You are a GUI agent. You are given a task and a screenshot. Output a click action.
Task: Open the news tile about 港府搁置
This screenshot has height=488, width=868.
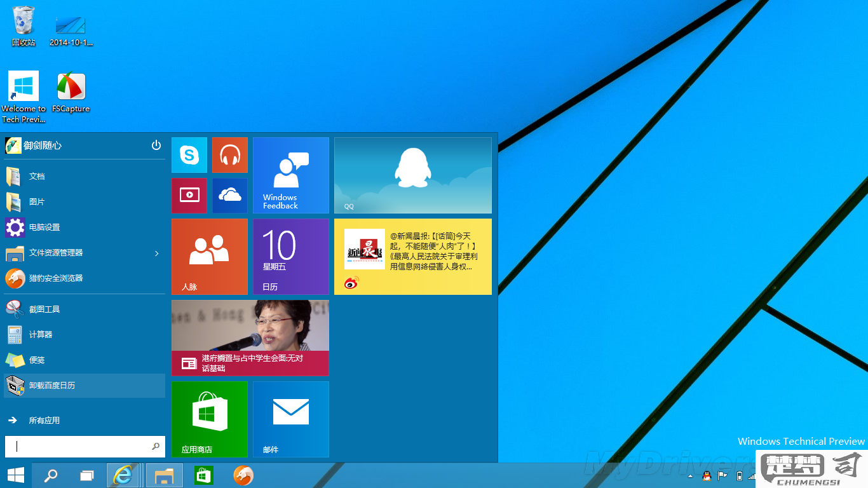pos(250,338)
